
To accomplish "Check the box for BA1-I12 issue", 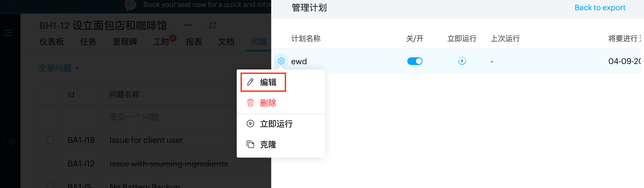I will [x=50, y=164].
